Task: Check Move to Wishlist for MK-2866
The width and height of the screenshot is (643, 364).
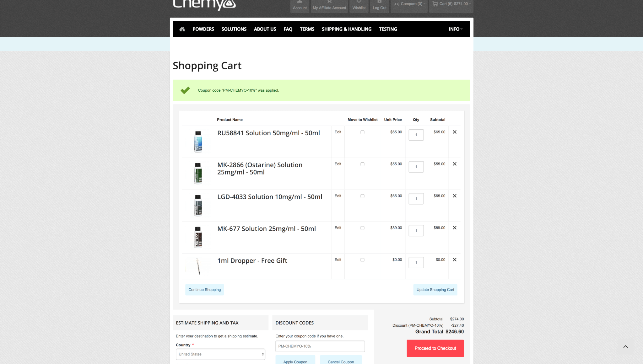Action: point(362,164)
